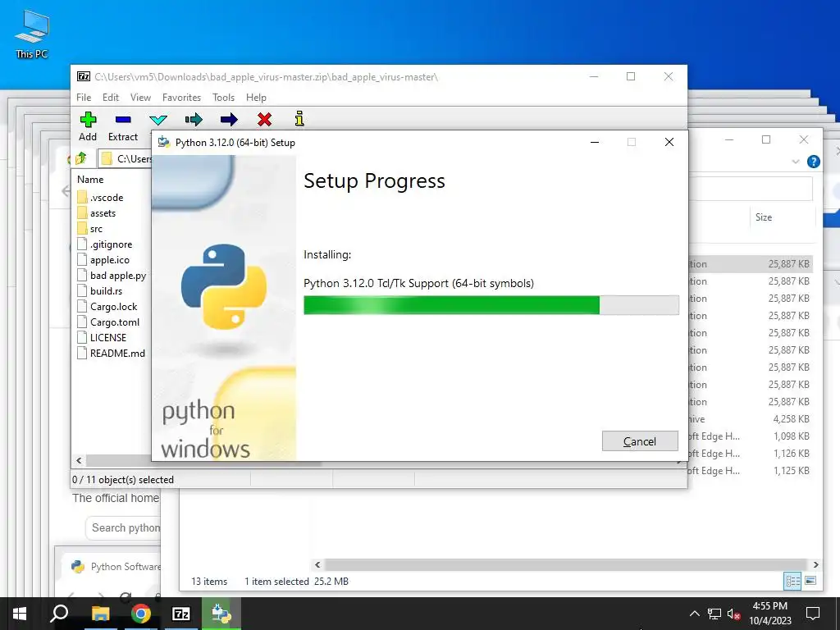This screenshot has height=630, width=840.
Task: Select the build.rs file
Action: 106,290
